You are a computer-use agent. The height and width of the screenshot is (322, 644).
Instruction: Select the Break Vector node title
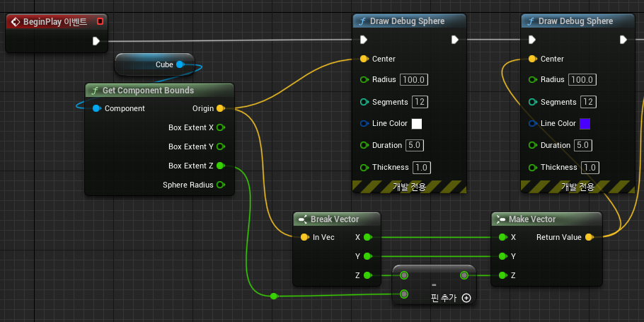(x=335, y=219)
